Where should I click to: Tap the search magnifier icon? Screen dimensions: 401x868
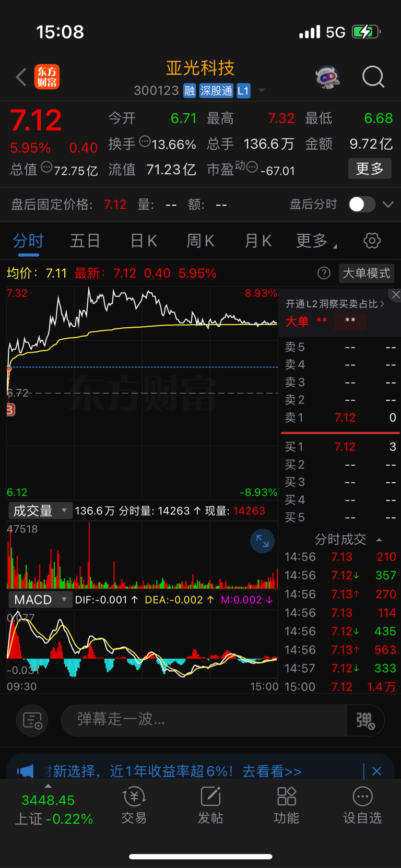pos(373,77)
